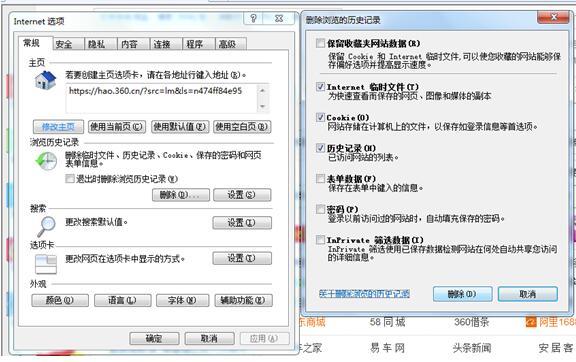
Task: Click 取消 in Internet 选项
Action: coord(209,338)
